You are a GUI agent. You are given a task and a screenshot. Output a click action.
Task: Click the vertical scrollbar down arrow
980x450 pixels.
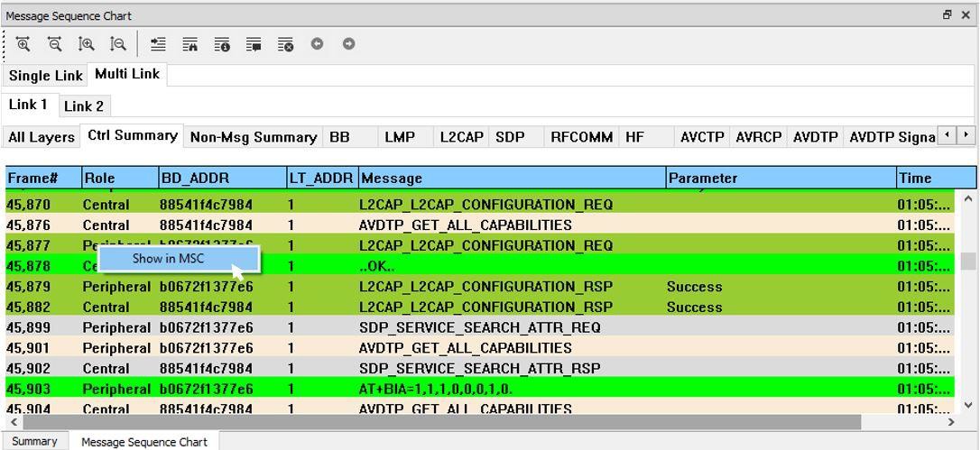[968, 404]
